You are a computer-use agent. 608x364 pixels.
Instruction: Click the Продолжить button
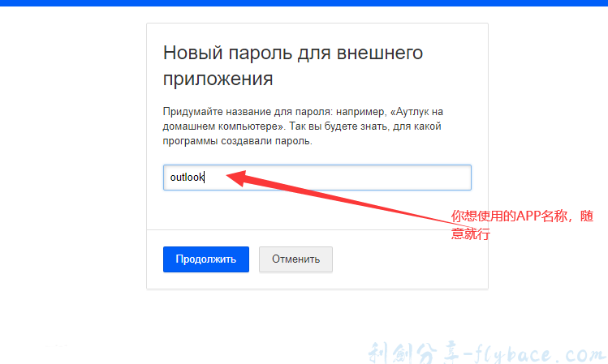click(205, 259)
